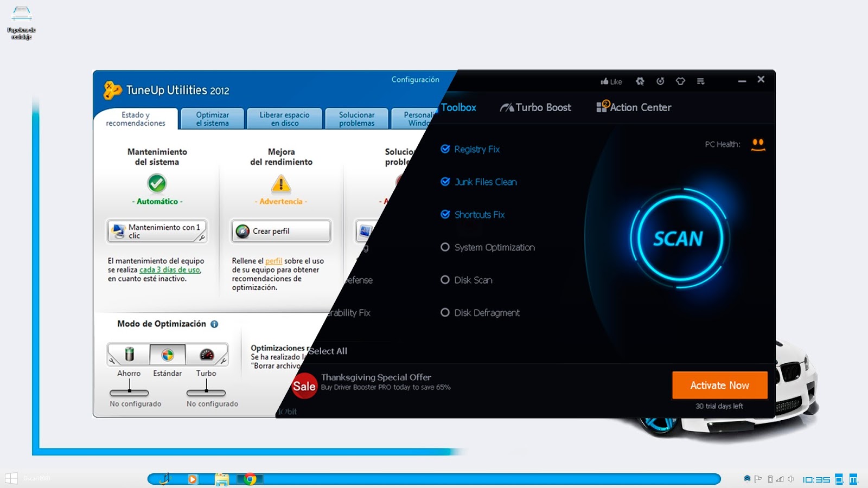Open the lines menu icon with arrow
Screen dimensions: 868x488
click(701, 81)
